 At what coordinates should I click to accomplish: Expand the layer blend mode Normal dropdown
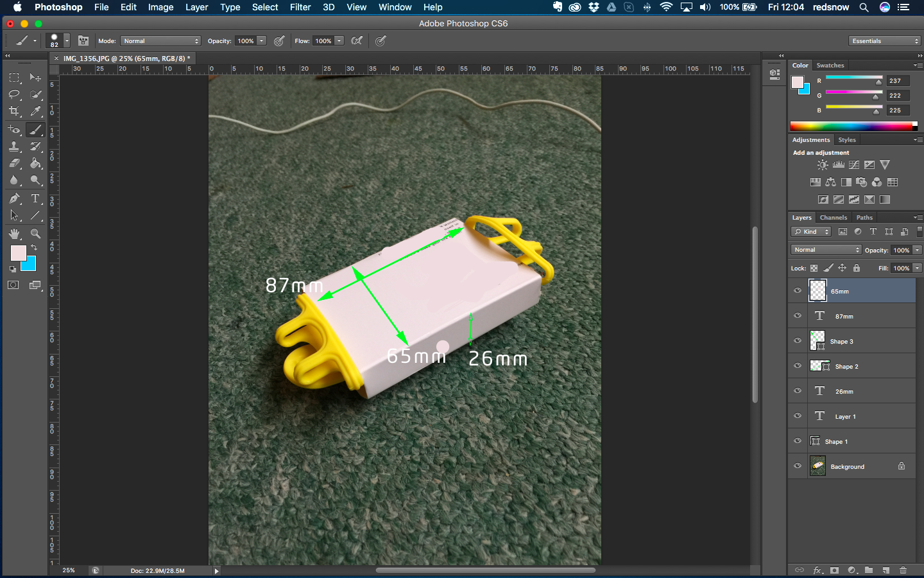tap(826, 250)
